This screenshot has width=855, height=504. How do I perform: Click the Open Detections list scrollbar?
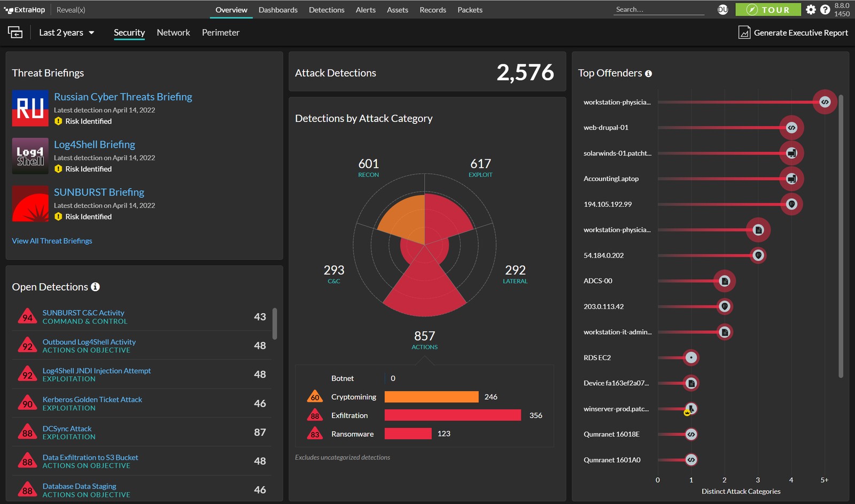(x=275, y=323)
